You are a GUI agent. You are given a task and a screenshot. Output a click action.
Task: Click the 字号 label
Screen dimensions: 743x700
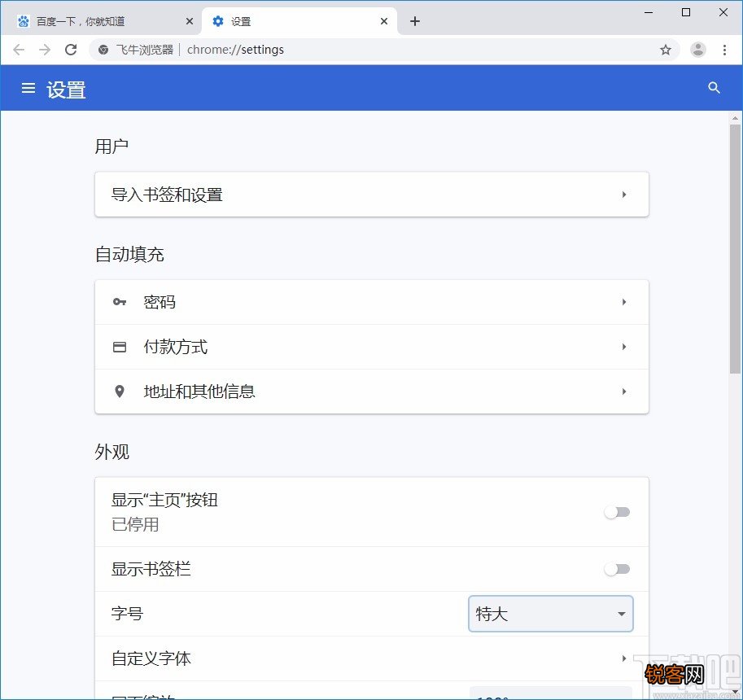coord(127,614)
